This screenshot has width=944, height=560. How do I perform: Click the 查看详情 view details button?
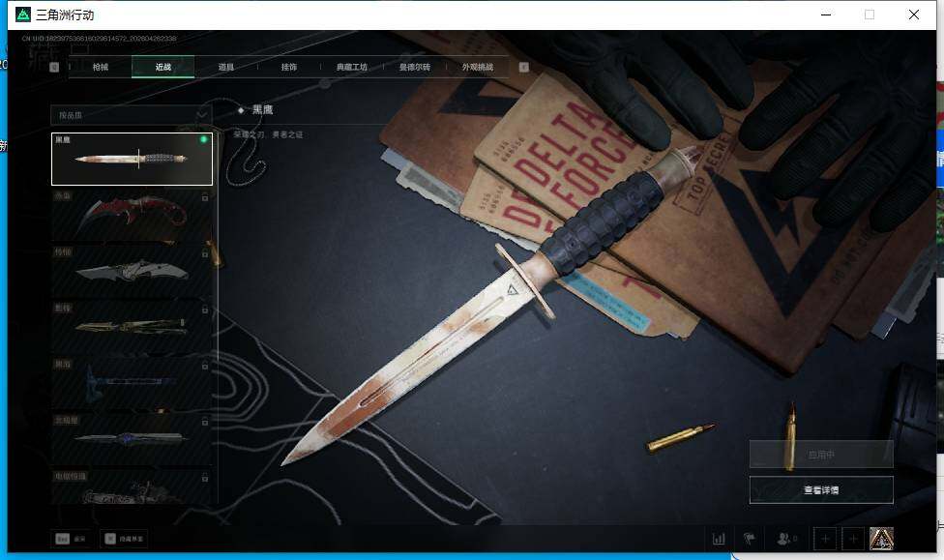coord(821,490)
